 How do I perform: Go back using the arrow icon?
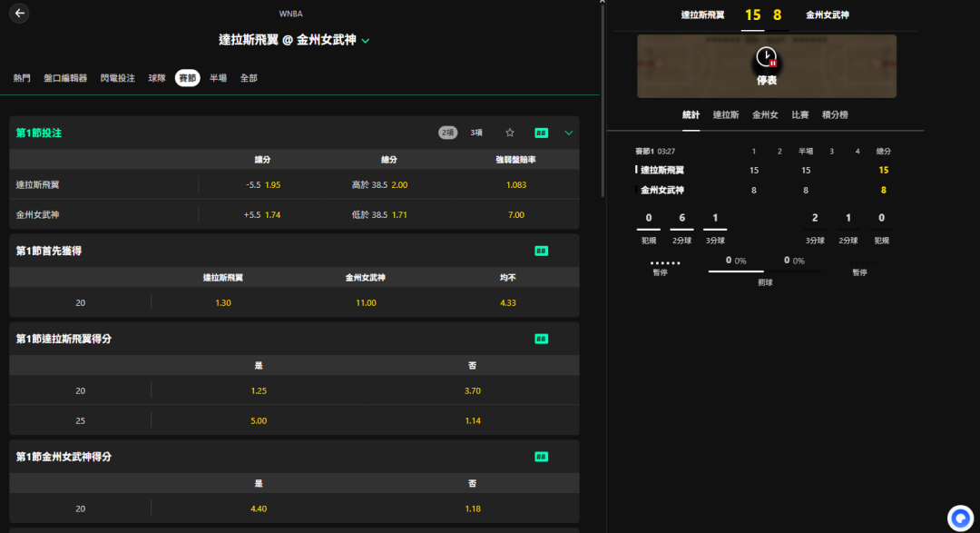(19, 13)
